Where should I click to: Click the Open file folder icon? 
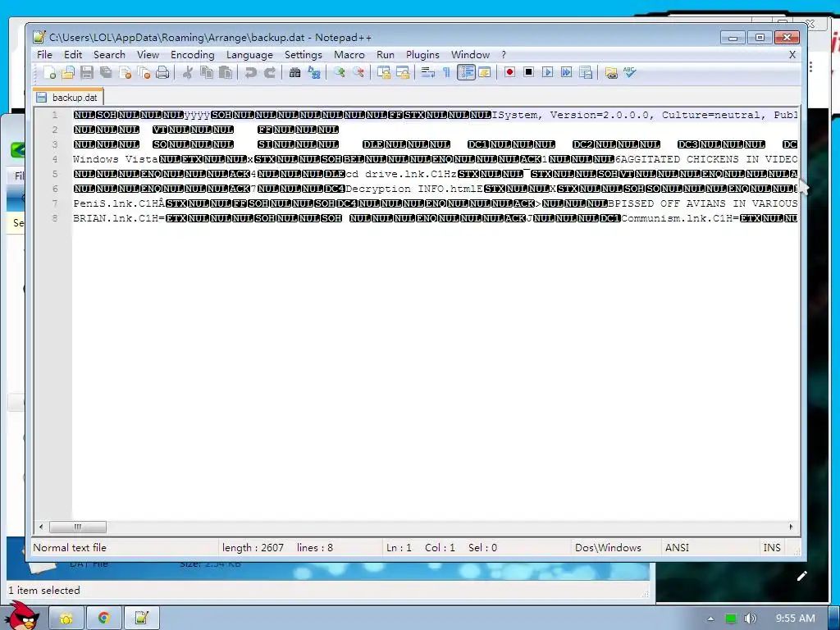(x=68, y=72)
